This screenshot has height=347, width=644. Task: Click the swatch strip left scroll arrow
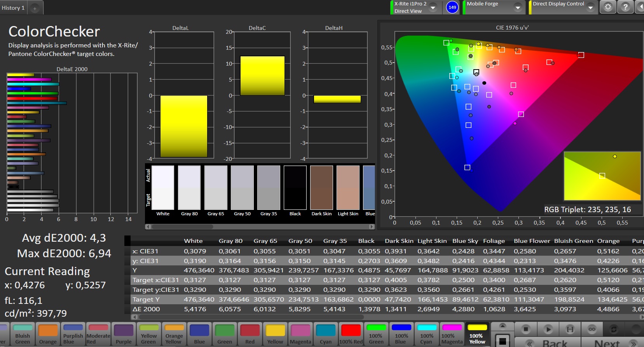[x=148, y=227]
